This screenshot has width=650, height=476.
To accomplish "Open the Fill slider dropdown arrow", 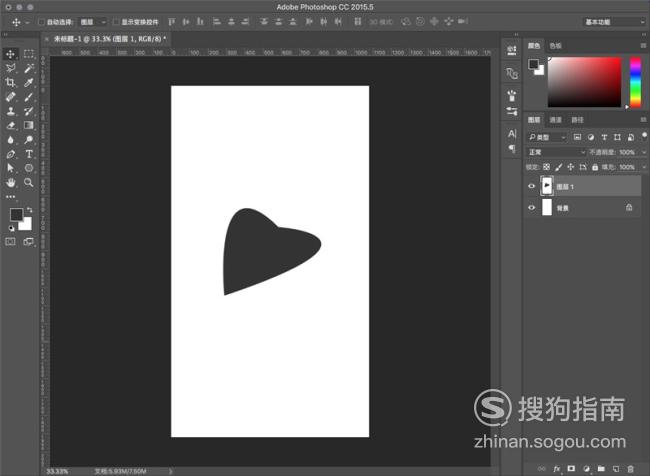I will [x=644, y=167].
